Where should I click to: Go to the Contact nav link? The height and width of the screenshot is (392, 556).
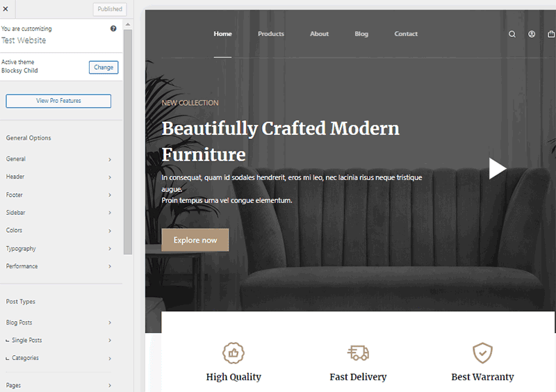(x=406, y=33)
